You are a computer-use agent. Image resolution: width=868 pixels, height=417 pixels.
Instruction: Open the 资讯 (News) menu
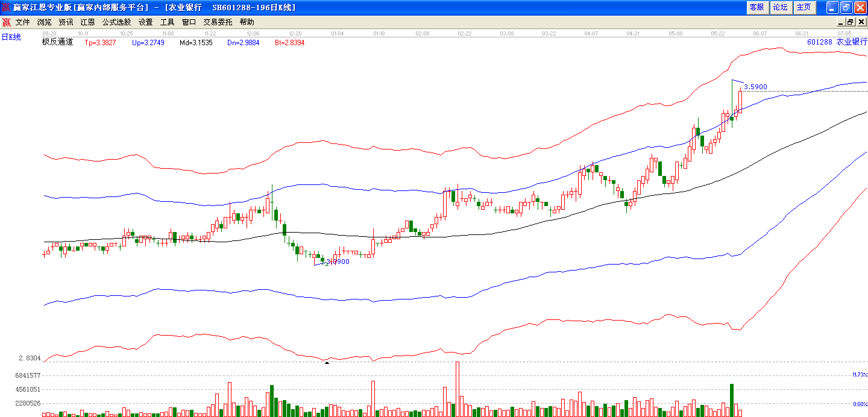coord(66,22)
